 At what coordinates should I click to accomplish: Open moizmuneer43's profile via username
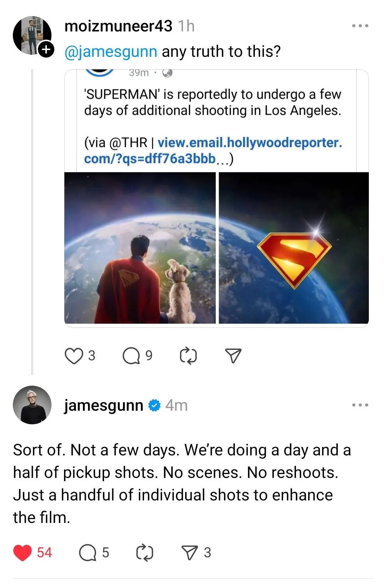pos(118,26)
